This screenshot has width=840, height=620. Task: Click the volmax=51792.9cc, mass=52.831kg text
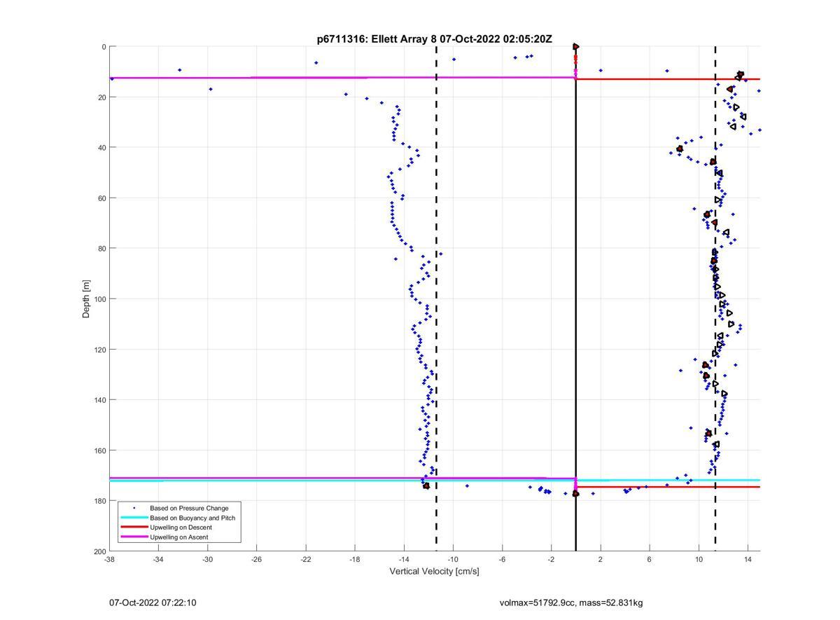coord(571,602)
